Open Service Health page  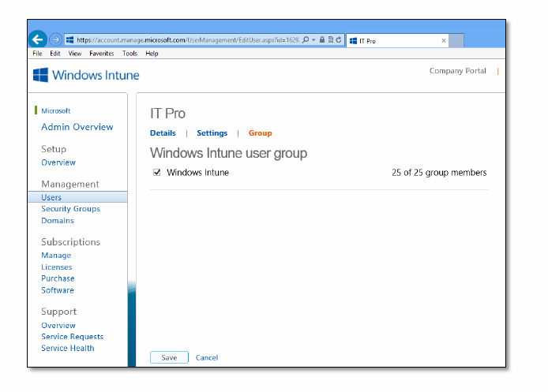(x=68, y=348)
